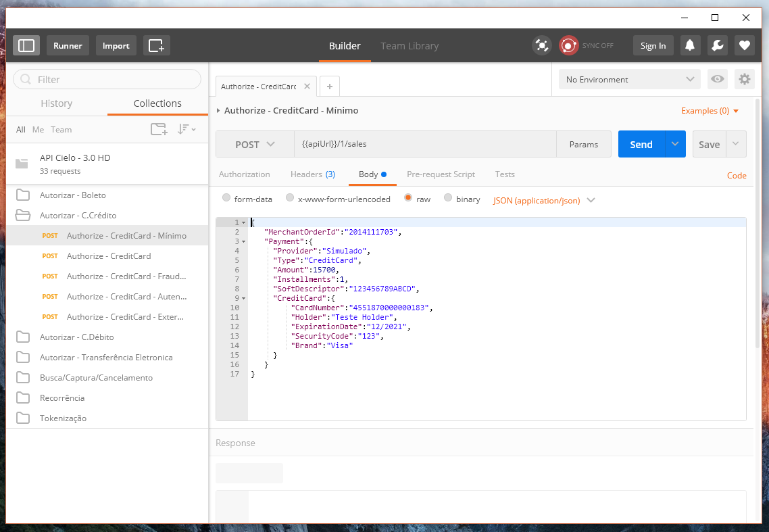Open Authorize - CreditCard - Exter... request
The width and height of the screenshot is (769, 532).
tap(107, 316)
